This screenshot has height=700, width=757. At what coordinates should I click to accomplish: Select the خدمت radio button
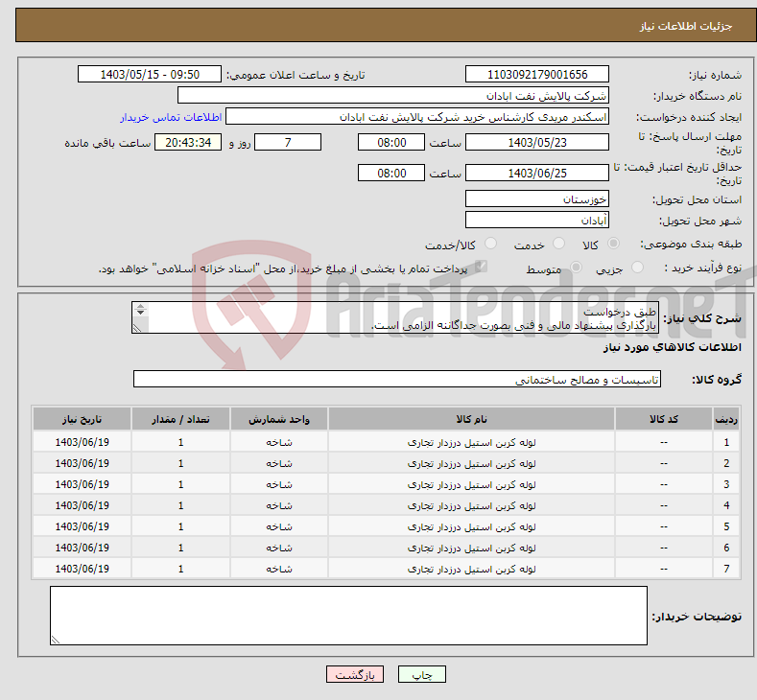[x=558, y=244]
